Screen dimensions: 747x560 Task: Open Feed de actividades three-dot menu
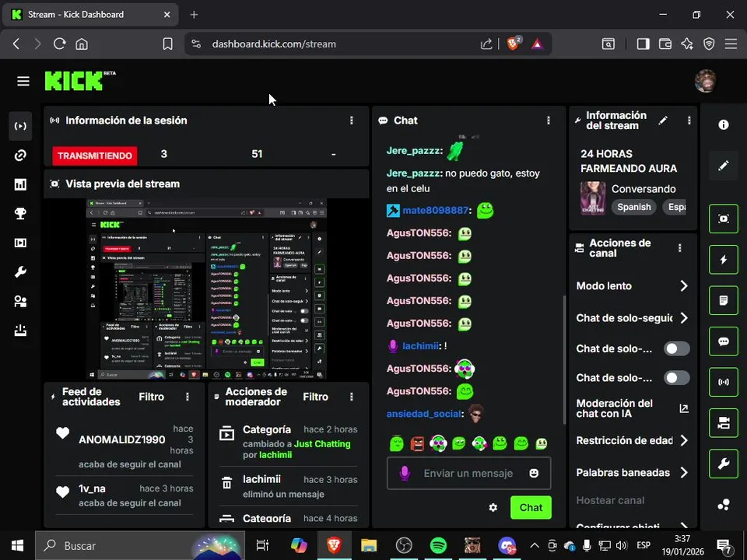click(x=188, y=397)
